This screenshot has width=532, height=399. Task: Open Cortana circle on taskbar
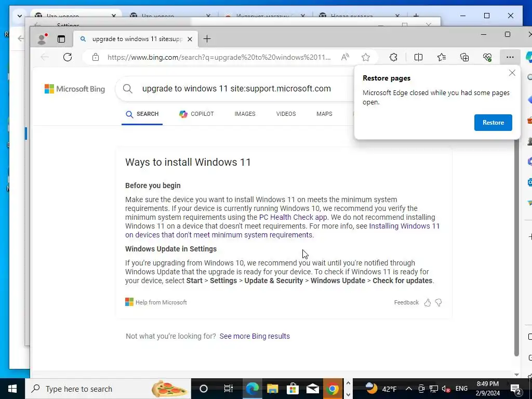point(204,389)
